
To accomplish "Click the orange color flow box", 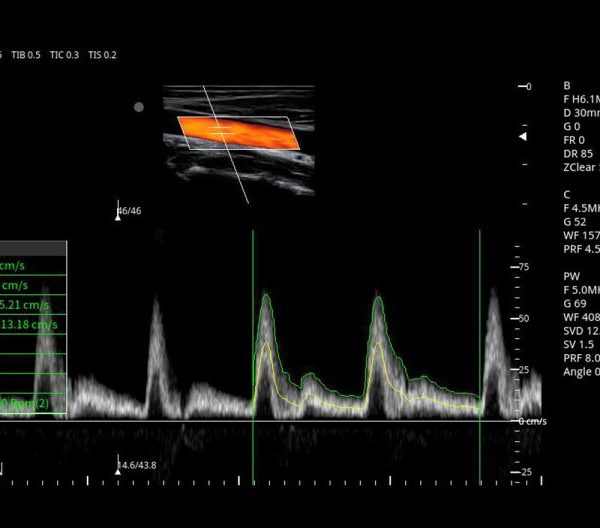I will (x=238, y=132).
